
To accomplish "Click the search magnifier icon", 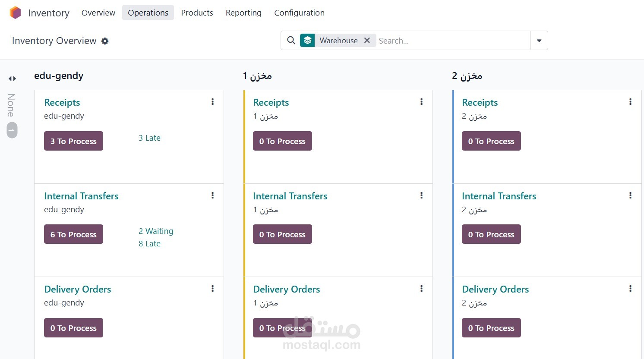I will pyautogui.click(x=291, y=40).
